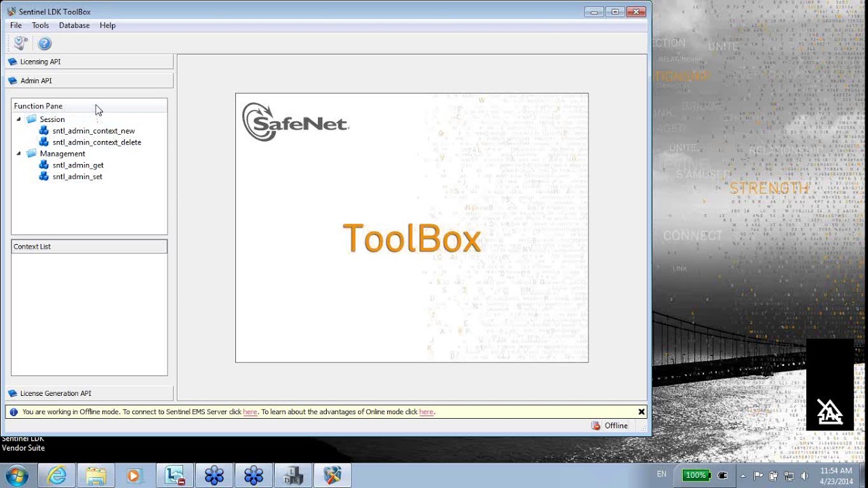Open Windows Explorer from the taskbar
The image size is (868, 488).
(x=96, y=476)
